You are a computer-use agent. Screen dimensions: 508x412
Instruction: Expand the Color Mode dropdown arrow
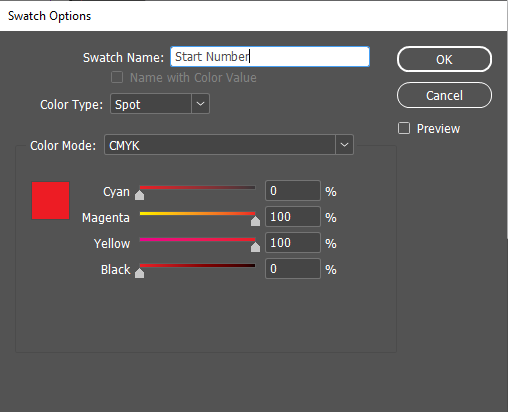coord(344,145)
